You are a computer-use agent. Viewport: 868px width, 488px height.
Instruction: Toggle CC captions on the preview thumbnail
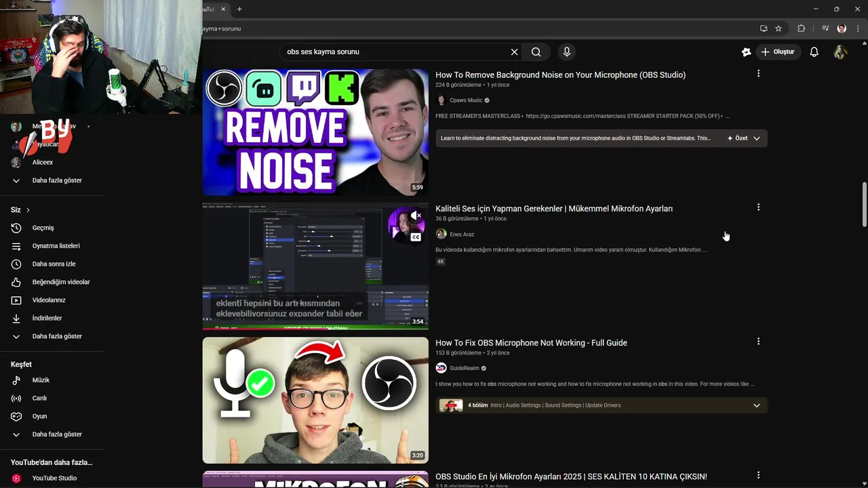tap(416, 237)
